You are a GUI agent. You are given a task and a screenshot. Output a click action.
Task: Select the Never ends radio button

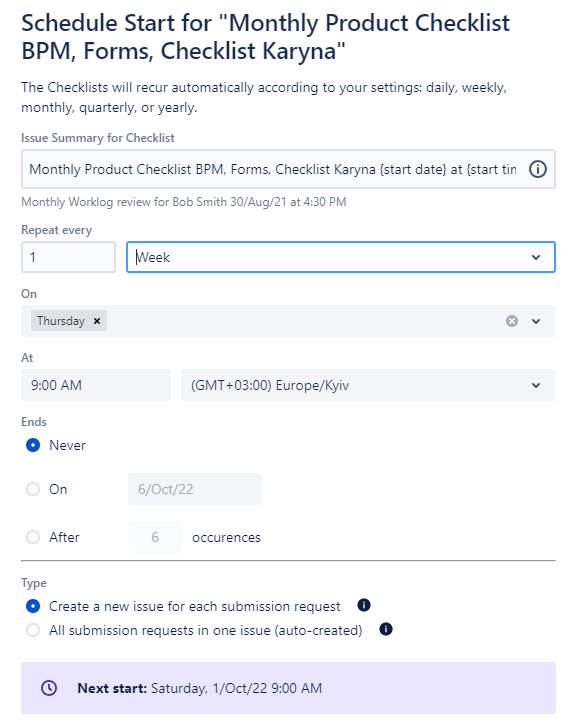[33, 445]
